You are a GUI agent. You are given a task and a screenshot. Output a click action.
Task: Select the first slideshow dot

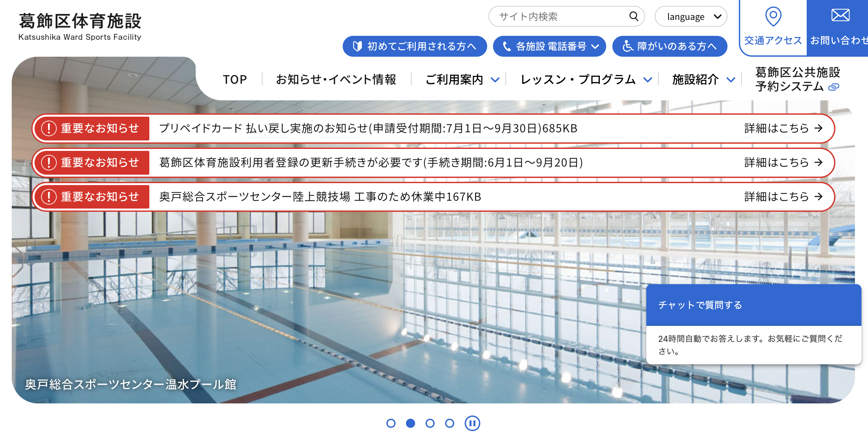click(x=391, y=423)
